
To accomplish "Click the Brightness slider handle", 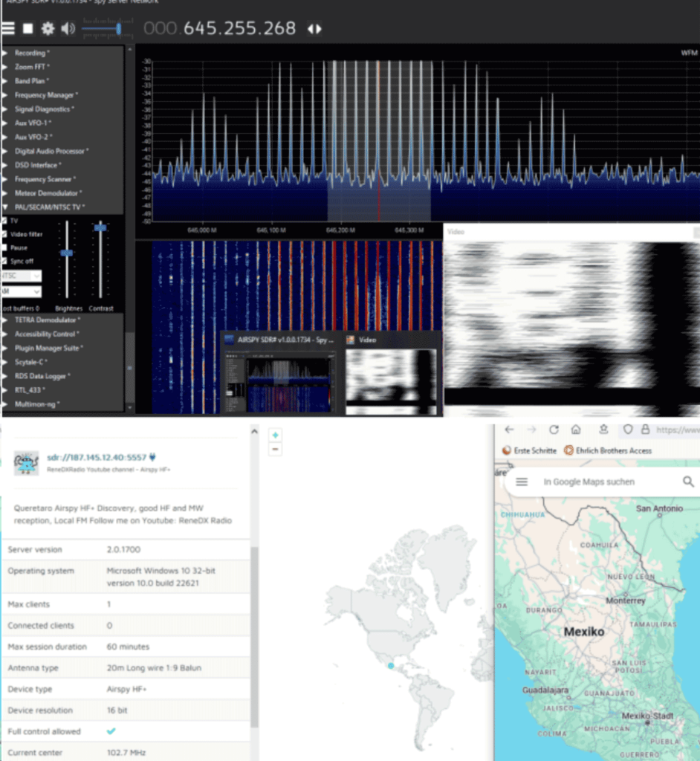I will click(66, 253).
